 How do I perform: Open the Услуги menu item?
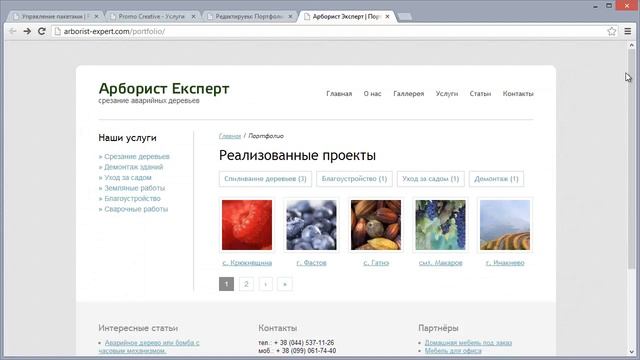pos(447,93)
